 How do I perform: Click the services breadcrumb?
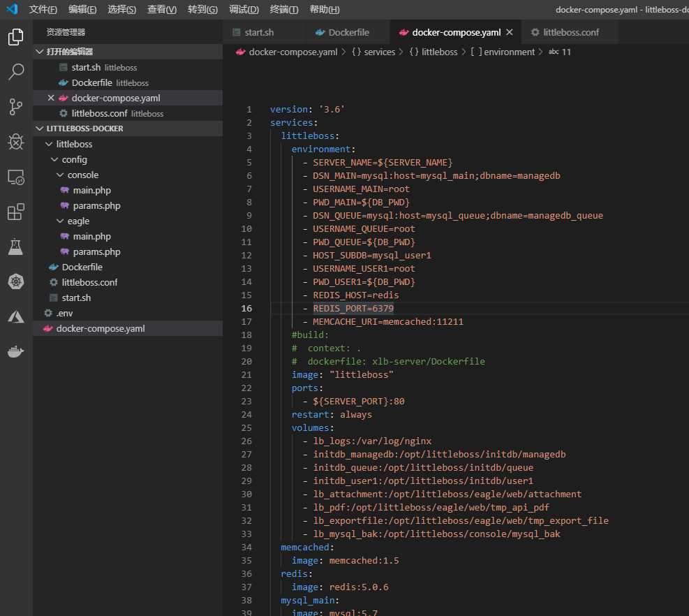pyautogui.click(x=379, y=52)
